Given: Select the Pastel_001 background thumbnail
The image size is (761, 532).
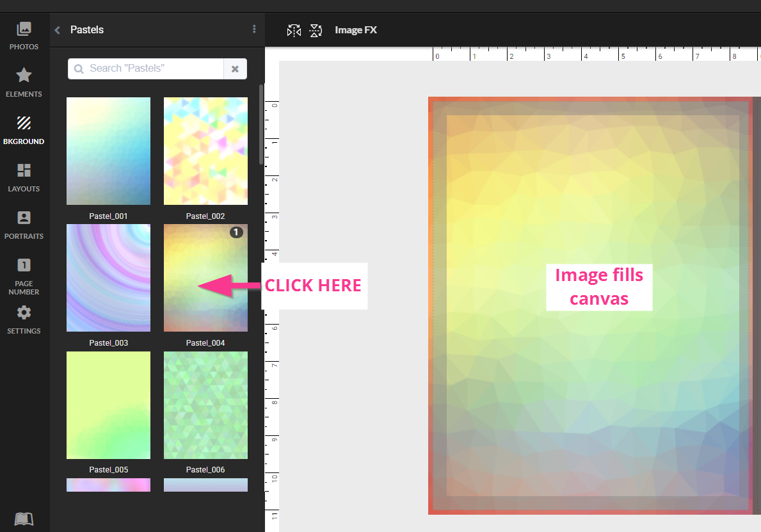Looking at the screenshot, I should pyautogui.click(x=108, y=151).
